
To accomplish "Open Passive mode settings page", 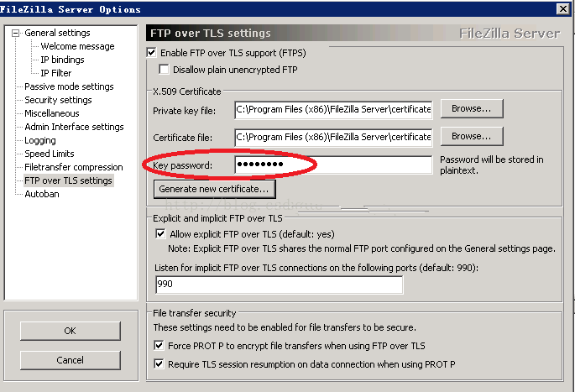I will pyautogui.click(x=69, y=86).
